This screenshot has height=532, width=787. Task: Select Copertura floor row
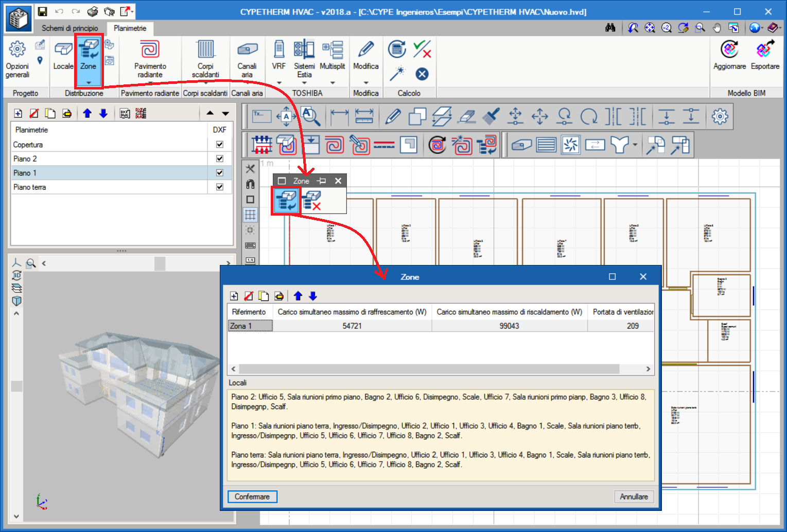(x=121, y=145)
